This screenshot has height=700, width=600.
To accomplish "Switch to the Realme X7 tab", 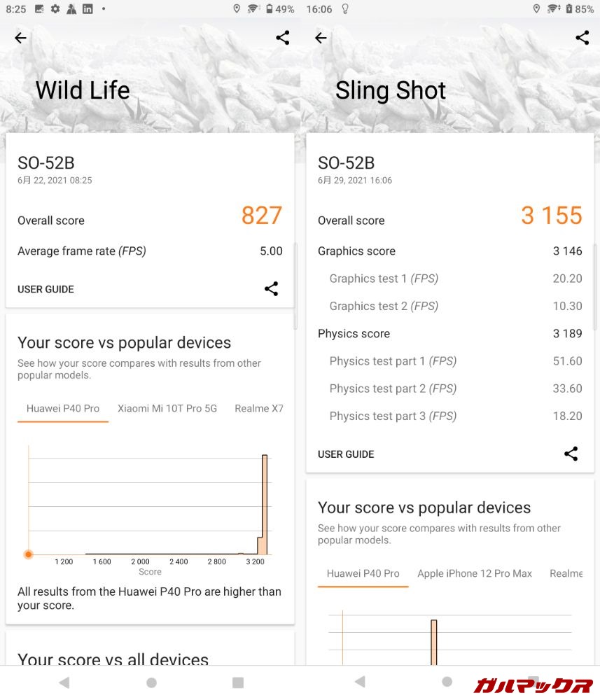I will click(x=258, y=408).
